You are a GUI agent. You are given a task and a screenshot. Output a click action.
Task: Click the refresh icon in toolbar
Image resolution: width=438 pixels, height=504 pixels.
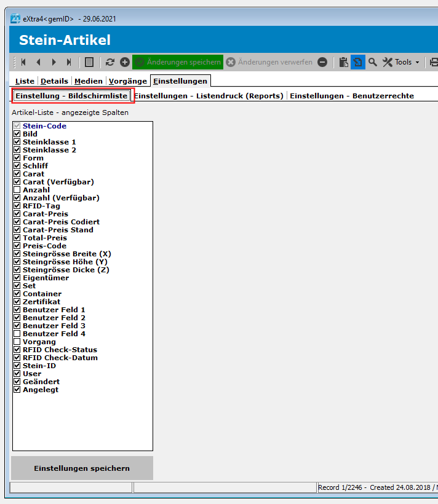110,62
